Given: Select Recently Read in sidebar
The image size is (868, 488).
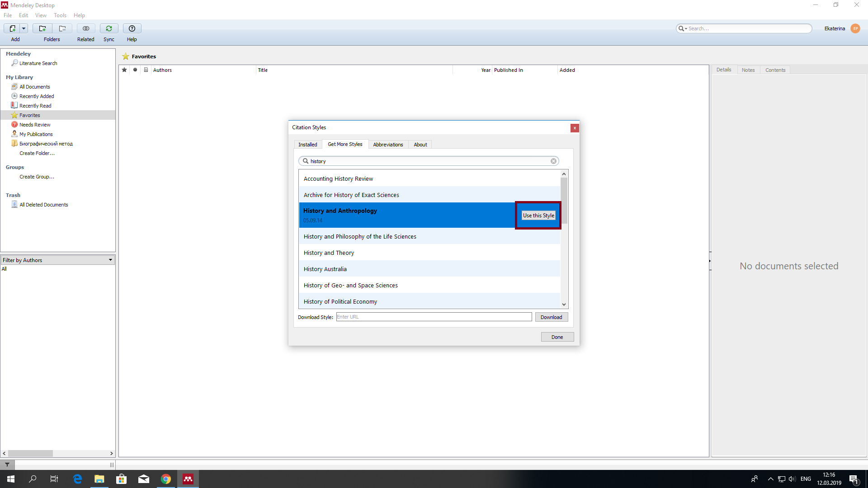Looking at the screenshot, I should [35, 106].
